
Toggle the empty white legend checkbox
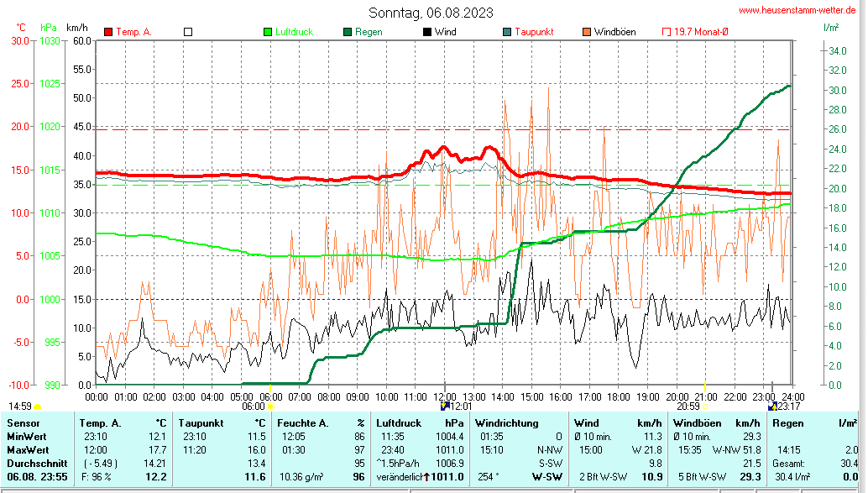pyautogui.click(x=188, y=32)
